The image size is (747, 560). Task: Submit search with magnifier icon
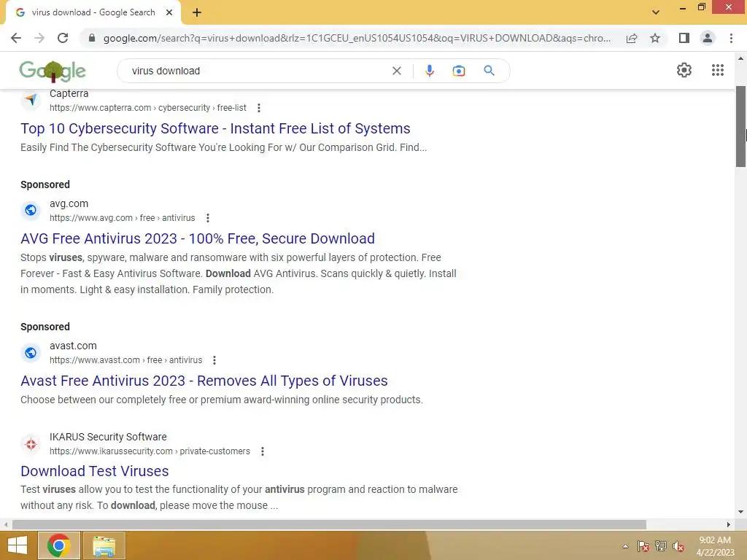coord(489,71)
